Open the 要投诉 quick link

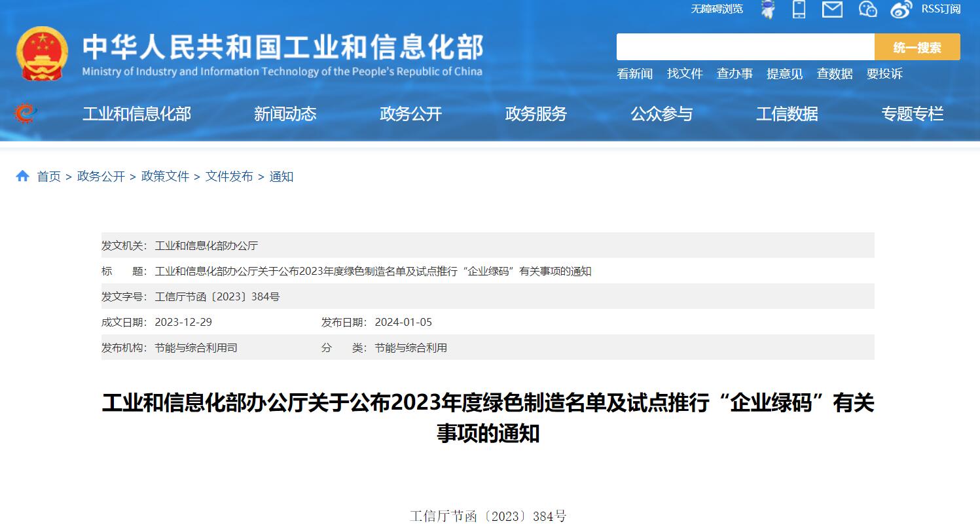click(884, 74)
